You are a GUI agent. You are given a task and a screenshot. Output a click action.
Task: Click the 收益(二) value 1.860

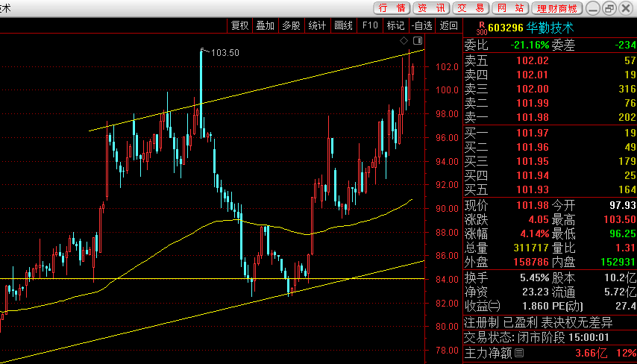536,307
